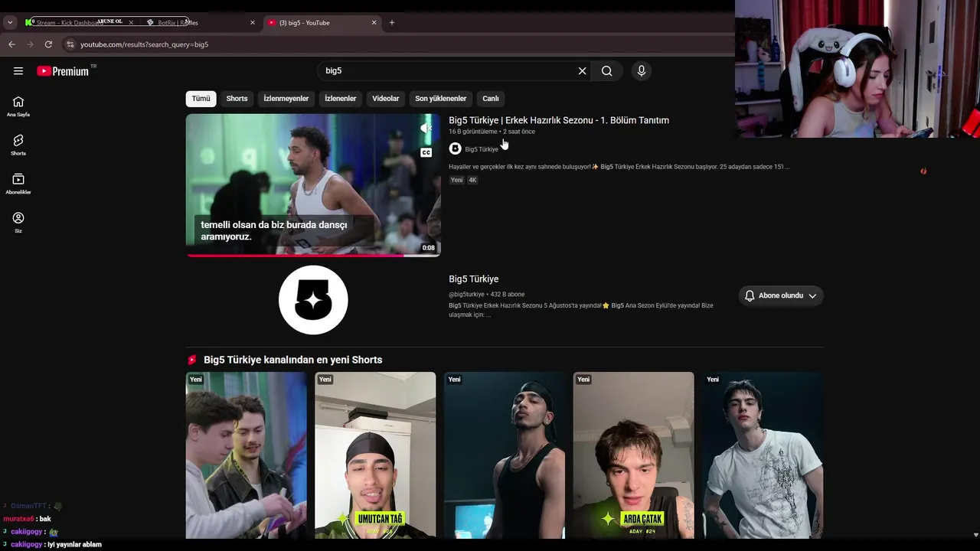Viewport: 980px width, 551px height.
Task: Open the Arda Çatak Short
Action: tap(634, 455)
